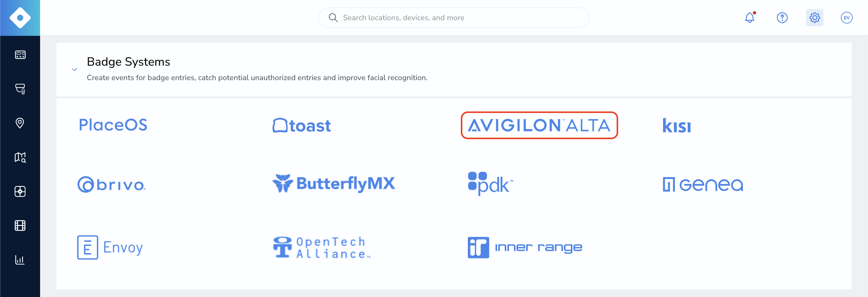
Task: Open the film clips sidebar icon
Action: coord(20,225)
